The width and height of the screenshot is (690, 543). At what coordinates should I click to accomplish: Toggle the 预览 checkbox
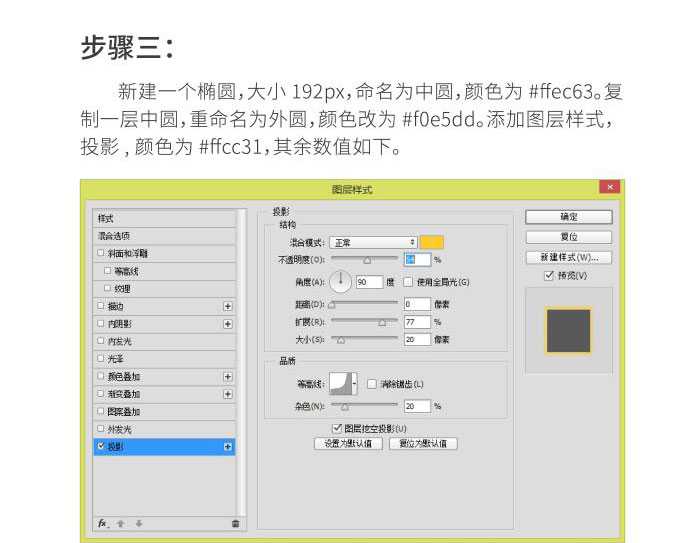549,275
